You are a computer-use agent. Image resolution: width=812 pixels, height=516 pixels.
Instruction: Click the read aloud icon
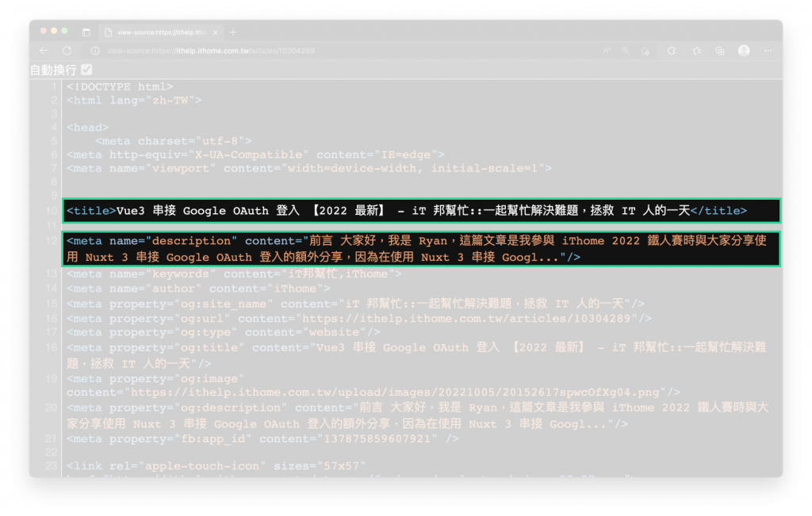(x=607, y=51)
